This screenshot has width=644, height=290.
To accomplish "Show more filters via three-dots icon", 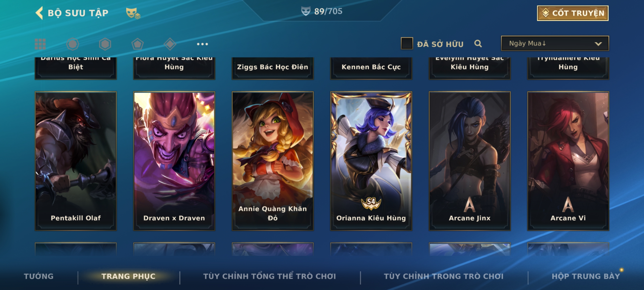I will tap(202, 44).
